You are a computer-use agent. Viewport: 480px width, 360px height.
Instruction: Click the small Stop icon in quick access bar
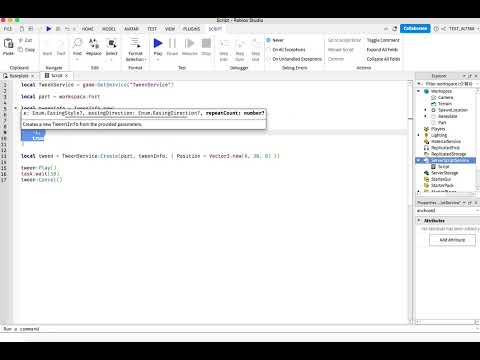click(x=58, y=29)
